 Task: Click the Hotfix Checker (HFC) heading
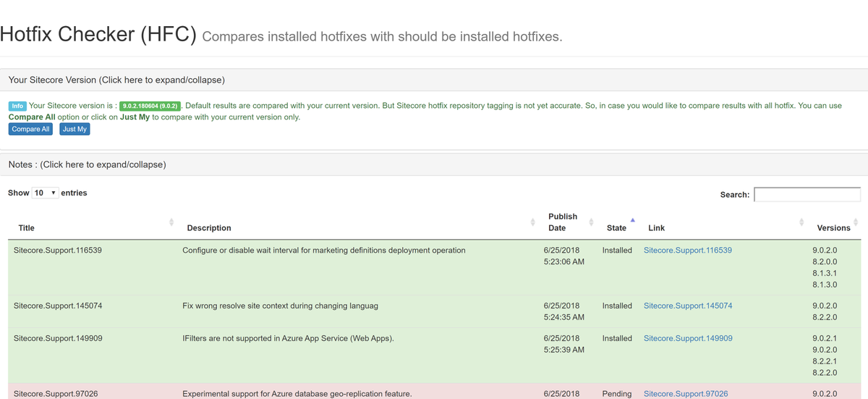point(98,34)
